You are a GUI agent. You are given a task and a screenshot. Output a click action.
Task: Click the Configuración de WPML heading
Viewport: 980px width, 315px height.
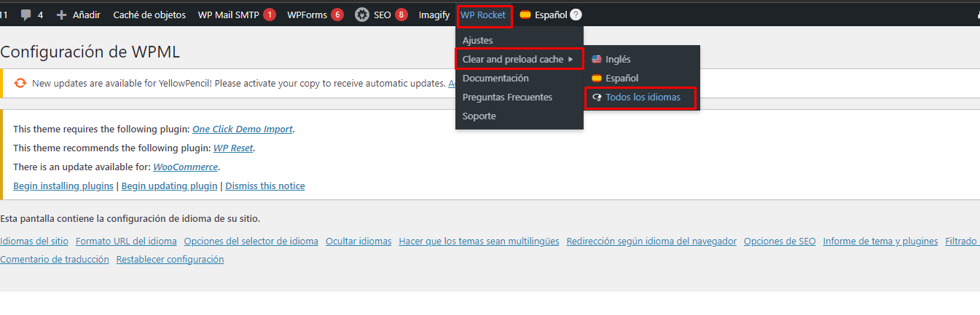[x=90, y=52]
